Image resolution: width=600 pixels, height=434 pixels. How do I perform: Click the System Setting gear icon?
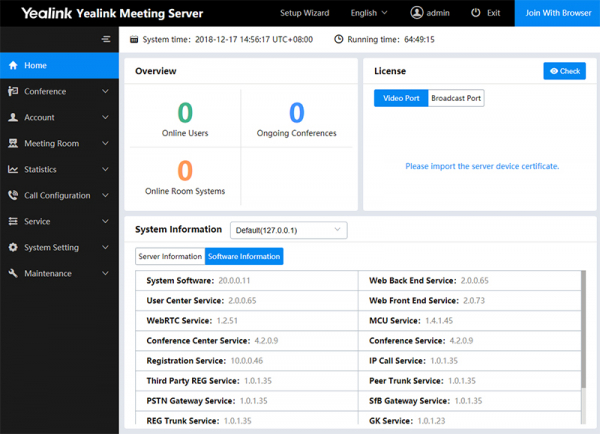point(13,248)
